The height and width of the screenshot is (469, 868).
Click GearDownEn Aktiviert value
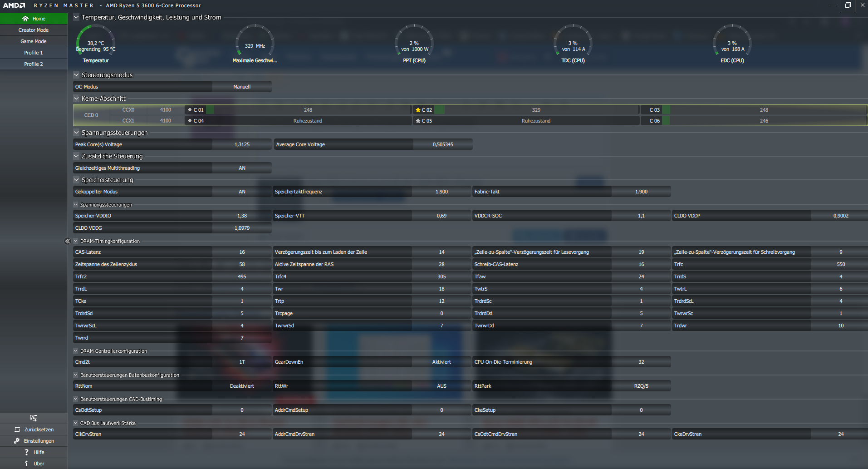pyautogui.click(x=441, y=362)
